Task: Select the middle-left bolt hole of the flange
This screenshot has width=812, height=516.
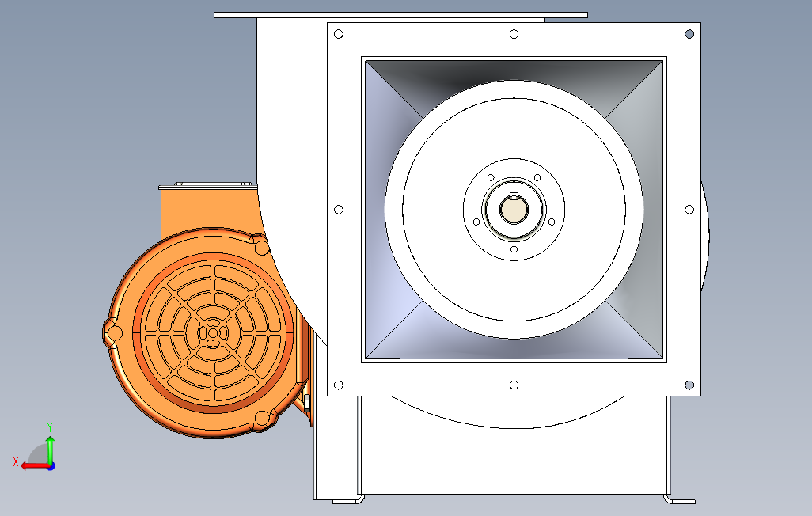Action: tap(339, 209)
